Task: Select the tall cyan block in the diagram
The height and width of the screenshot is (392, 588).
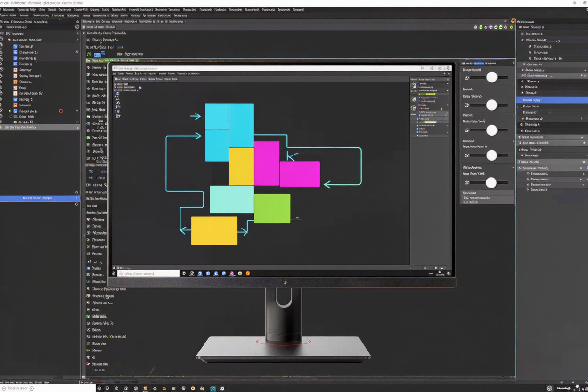Action: pos(241,125)
